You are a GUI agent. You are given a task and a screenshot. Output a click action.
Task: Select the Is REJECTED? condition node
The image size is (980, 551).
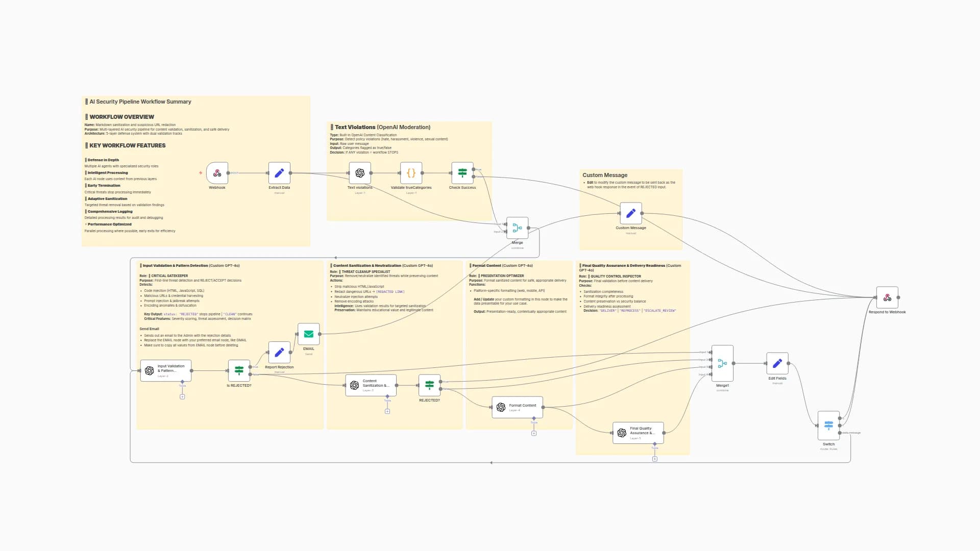pos(239,370)
